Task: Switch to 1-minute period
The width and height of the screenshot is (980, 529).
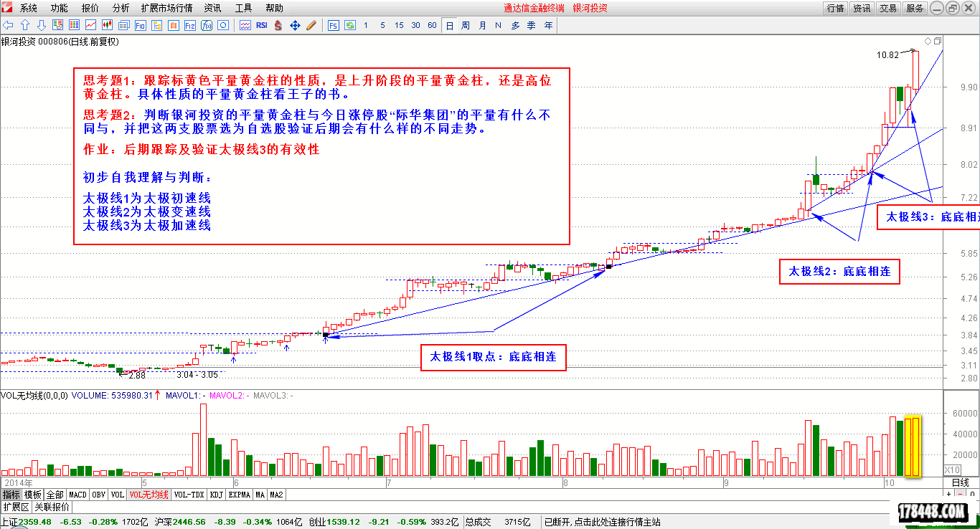Action: [366, 25]
